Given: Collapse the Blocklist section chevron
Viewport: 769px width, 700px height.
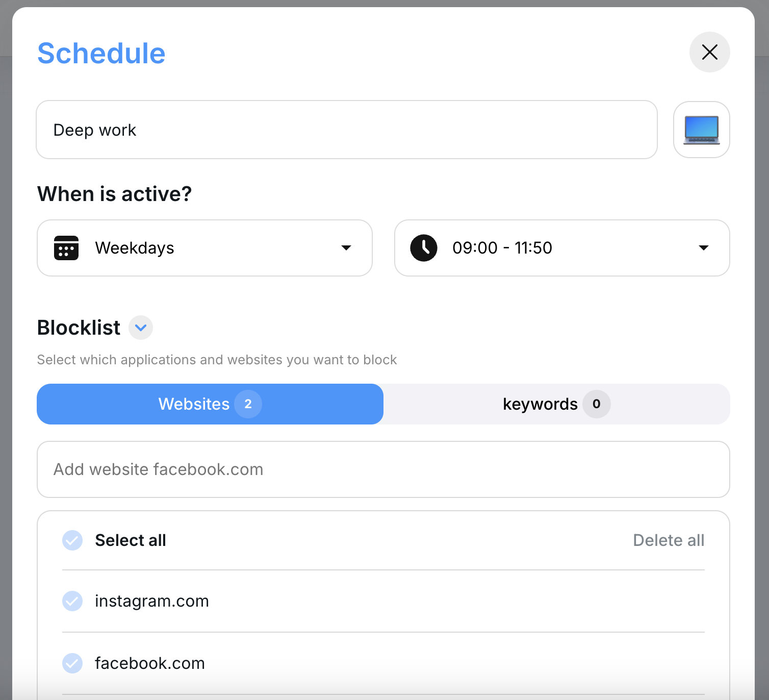Looking at the screenshot, I should [141, 328].
